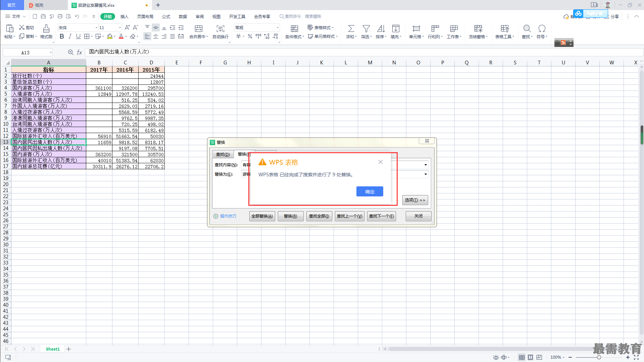This screenshot has height=362, width=644.
Task: Click the 冻结窗格 freeze panes icon
Action: [478, 28]
